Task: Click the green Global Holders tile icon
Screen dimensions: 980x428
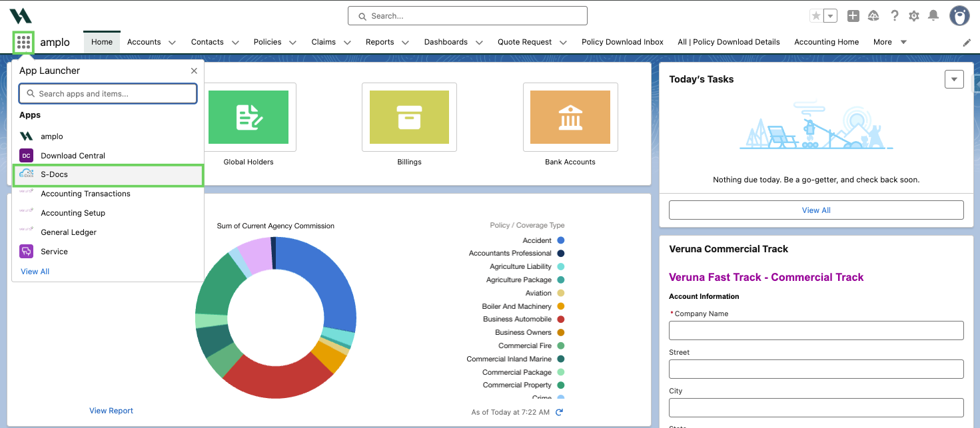Action: (x=248, y=117)
